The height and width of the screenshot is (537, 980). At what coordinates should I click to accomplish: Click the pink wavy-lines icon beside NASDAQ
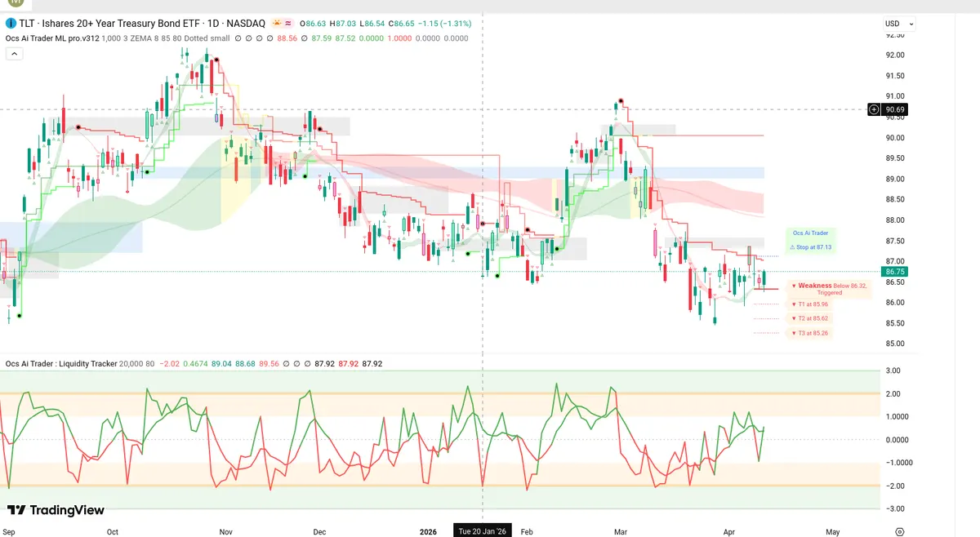point(290,24)
